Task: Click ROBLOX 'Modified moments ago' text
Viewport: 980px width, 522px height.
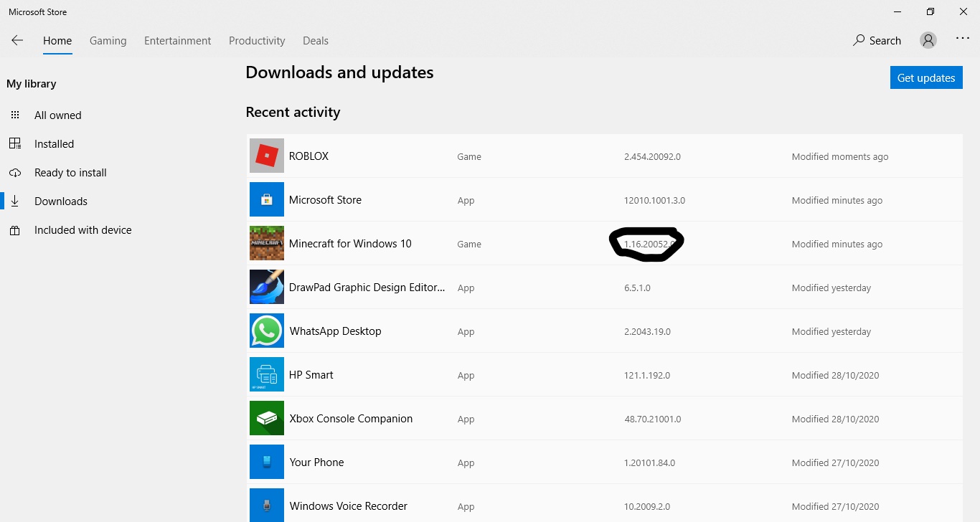Action: point(840,156)
